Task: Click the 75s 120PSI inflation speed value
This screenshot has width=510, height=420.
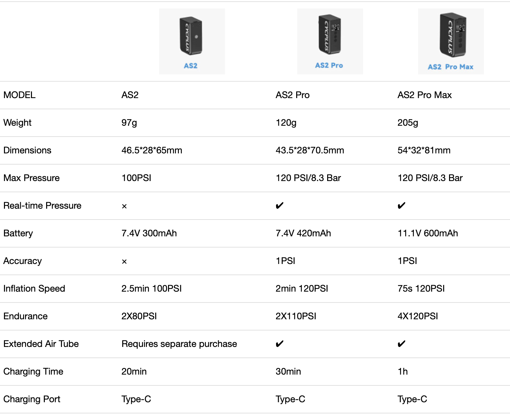Action: coord(421,289)
